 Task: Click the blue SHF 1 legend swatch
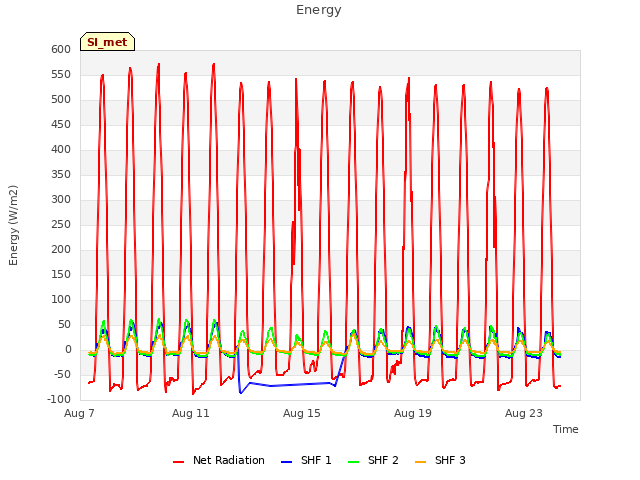pyautogui.click(x=287, y=462)
